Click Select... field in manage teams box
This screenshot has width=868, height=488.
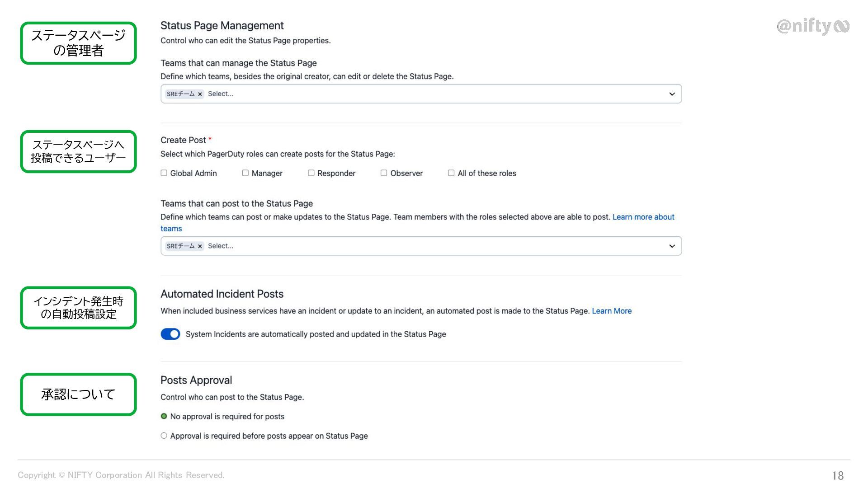click(x=221, y=94)
